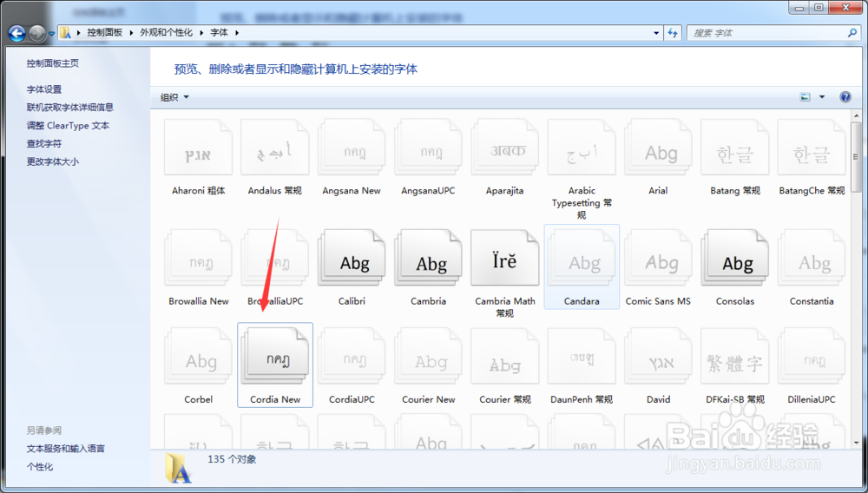Open 联机获取字体详细信息 link
This screenshot has width=868, height=493.
69,108
